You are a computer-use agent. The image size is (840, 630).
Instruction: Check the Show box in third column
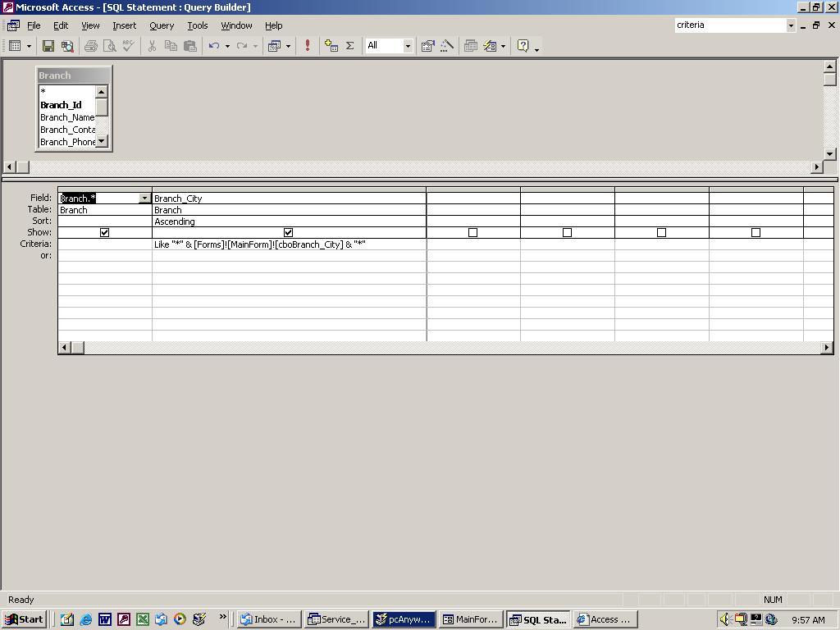coord(472,232)
